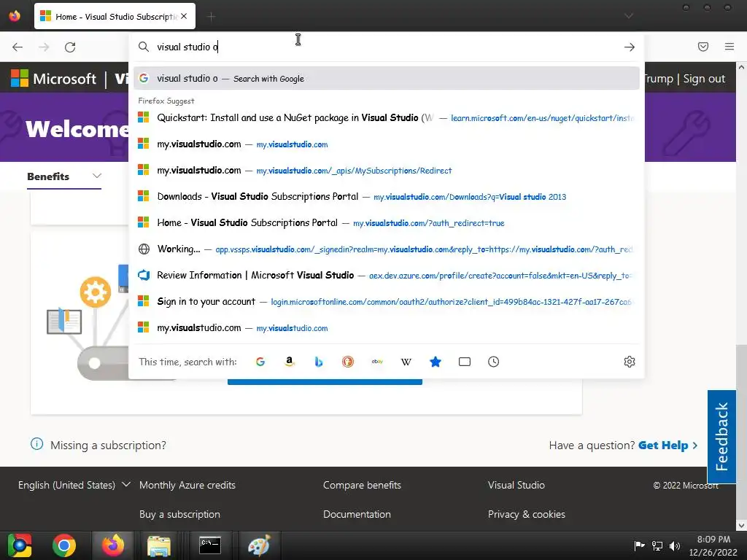The image size is (747, 560).
Task: Open the Command Prompt taskbar icon
Action: point(209,545)
